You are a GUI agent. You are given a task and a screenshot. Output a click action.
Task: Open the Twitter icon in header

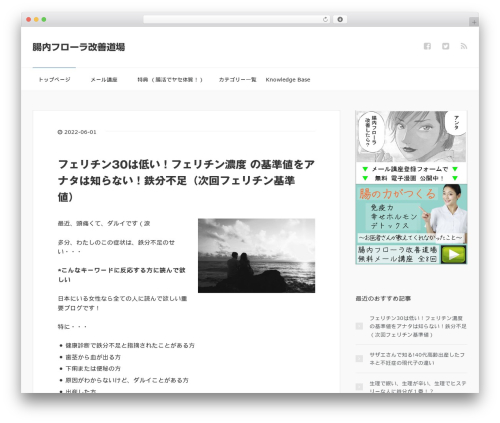click(445, 46)
